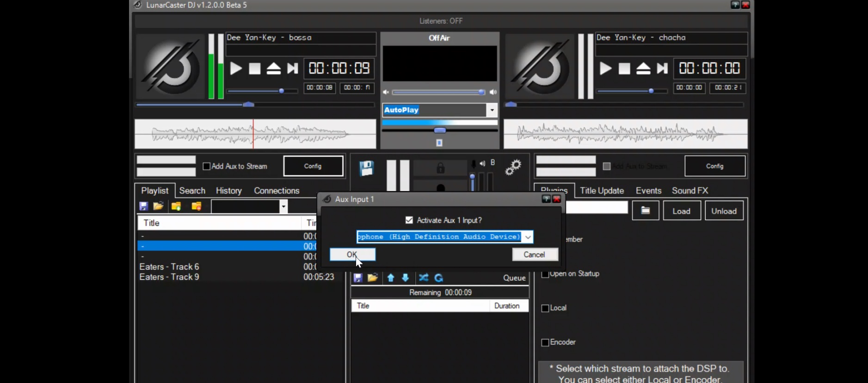Switch to the Search tab
The height and width of the screenshot is (383, 868).
pos(192,191)
